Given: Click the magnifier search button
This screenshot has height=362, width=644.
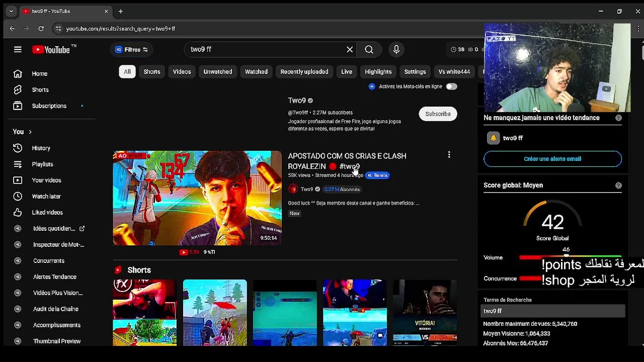Looking at the screenshot, I should (369, 49).
